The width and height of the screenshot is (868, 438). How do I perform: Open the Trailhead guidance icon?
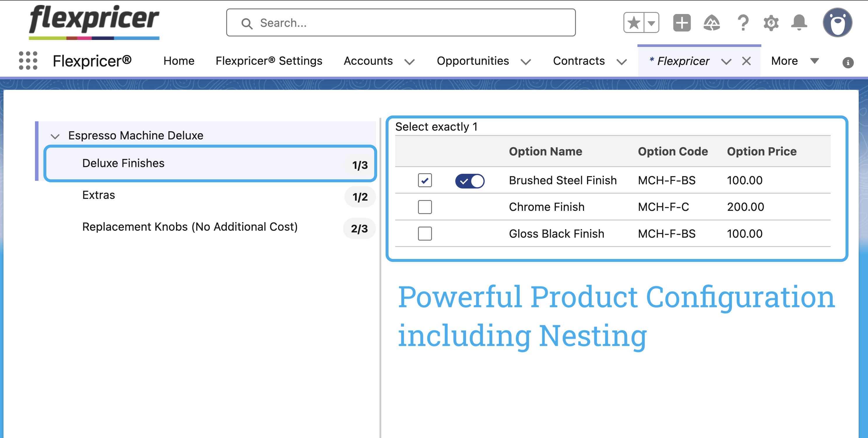point(712,23)
